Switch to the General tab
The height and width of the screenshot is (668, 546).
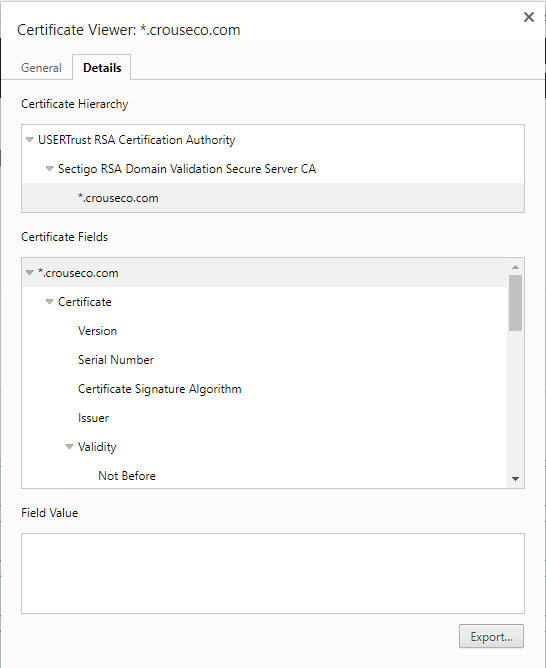(41, 68)
